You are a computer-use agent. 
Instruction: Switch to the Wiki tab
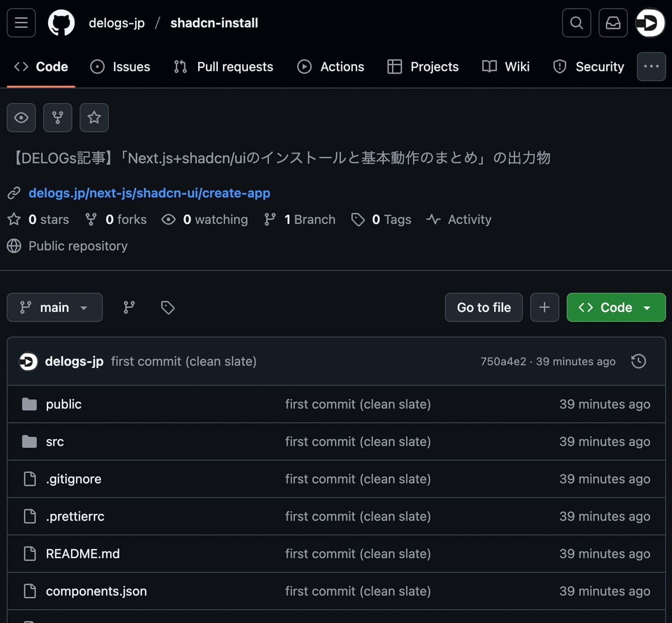tap(506, 66)
